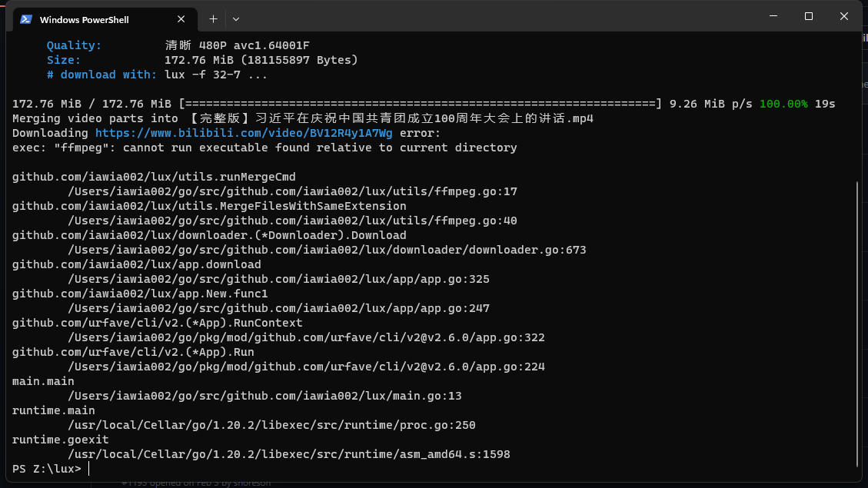This screenshot has width=868, height=488.
Task: Click the 'cannot run executable' error line
Action: click(x=264, y=148)
